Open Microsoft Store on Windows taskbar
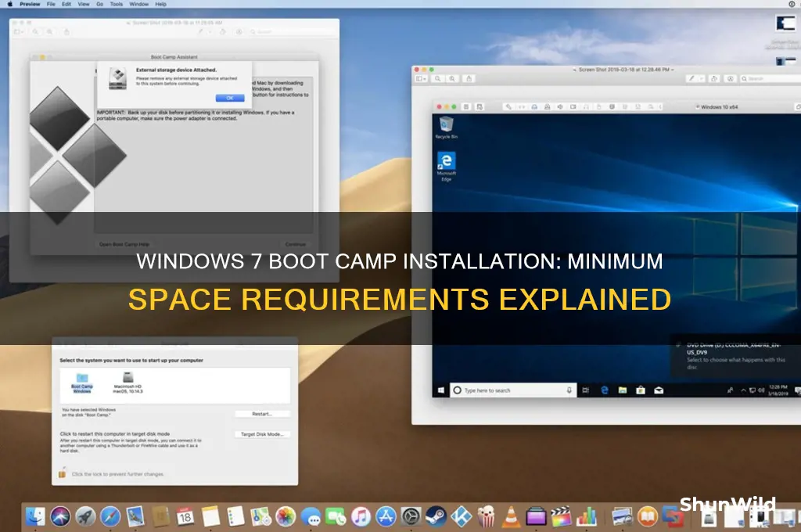This screenshot has width=801, height=532. click(x=641, y=390)
